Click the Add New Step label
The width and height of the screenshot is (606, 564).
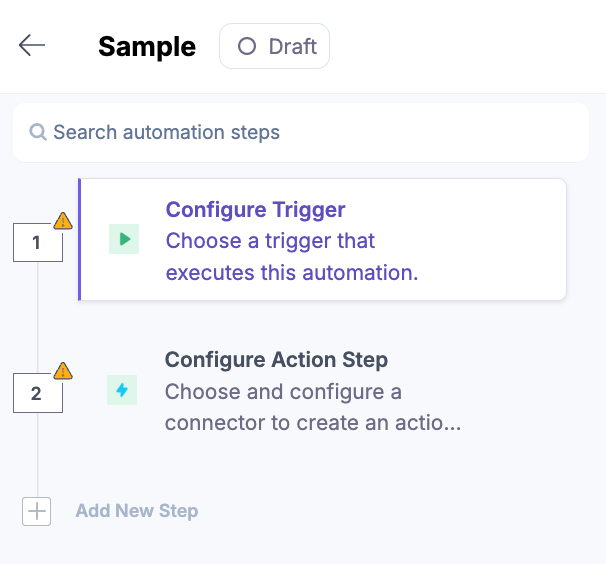(137, 511)
